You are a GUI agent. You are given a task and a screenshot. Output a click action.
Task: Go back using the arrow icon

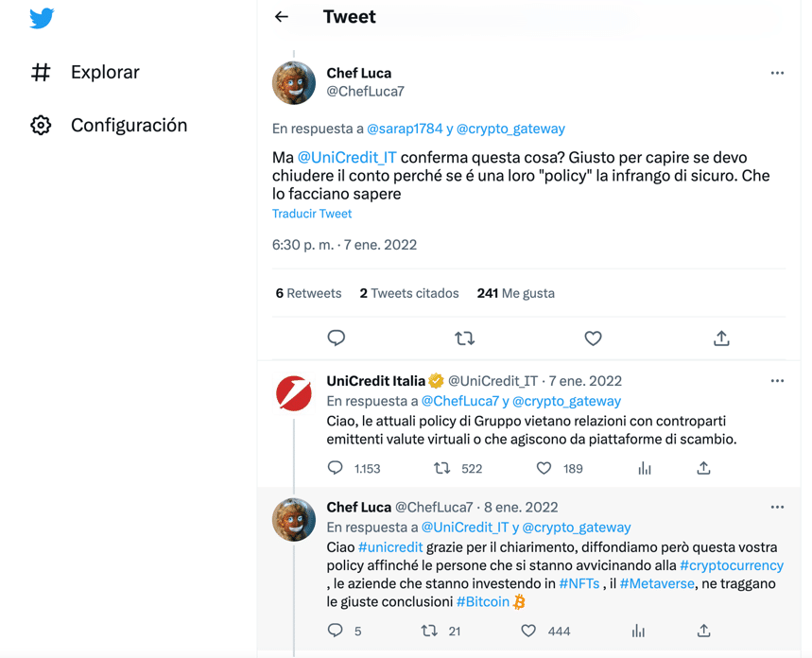[281, 17]
